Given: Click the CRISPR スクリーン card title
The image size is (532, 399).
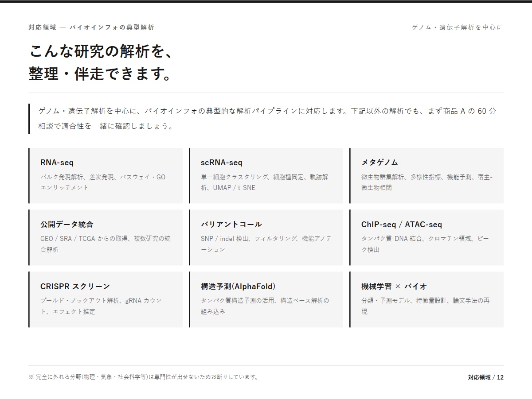Looking at the screenshot, I should click(75, 287).
